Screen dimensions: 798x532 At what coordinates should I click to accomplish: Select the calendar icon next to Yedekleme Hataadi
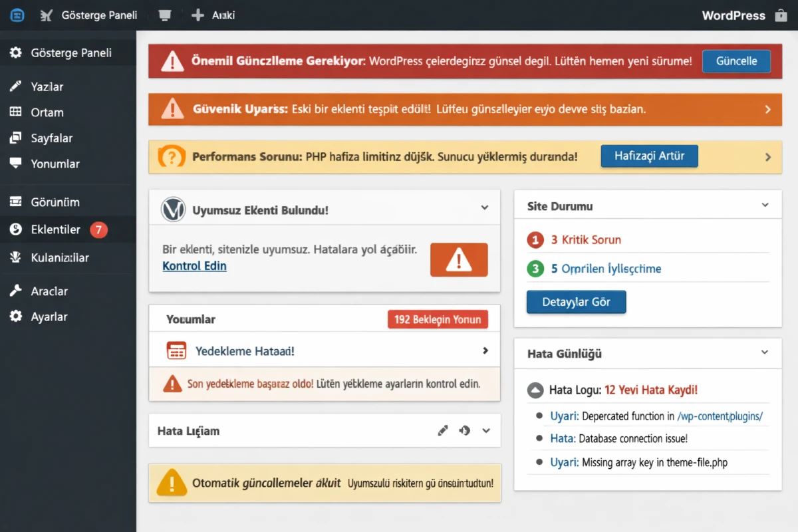pyautogui.click(x=176, y=350)
